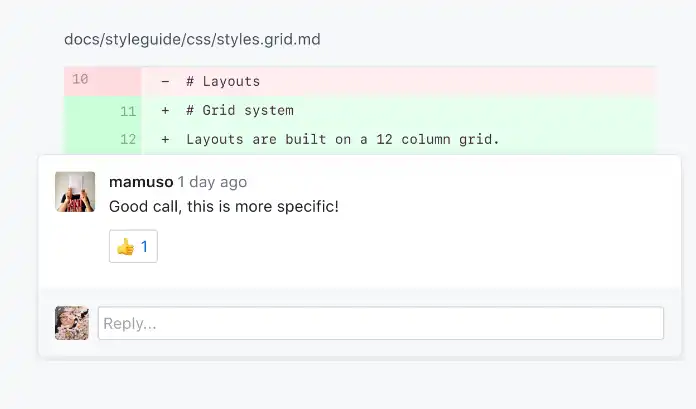Screen dimensions: 696x409
Task: Click the reaction count of 1
Action: (144, 246)
